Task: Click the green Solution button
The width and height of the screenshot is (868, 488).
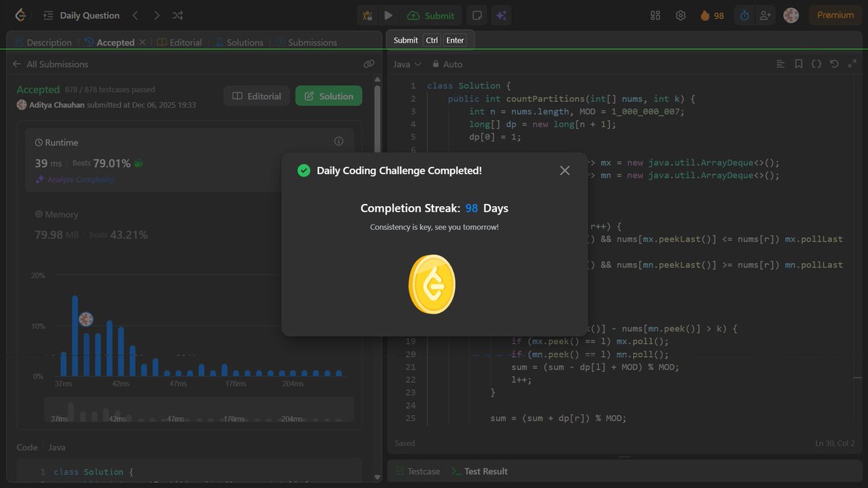Action: coord(329,96)
